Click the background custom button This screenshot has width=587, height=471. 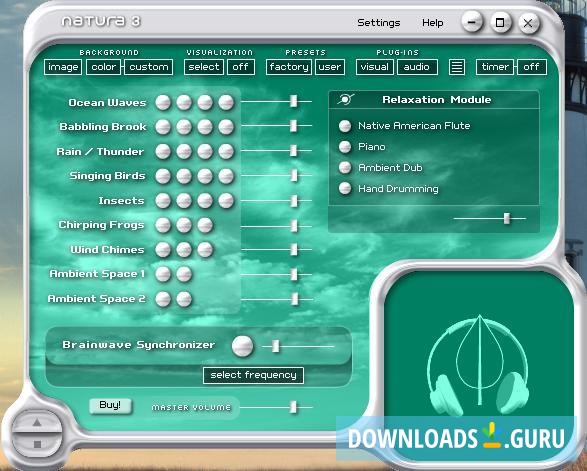(x=149, y=67)
